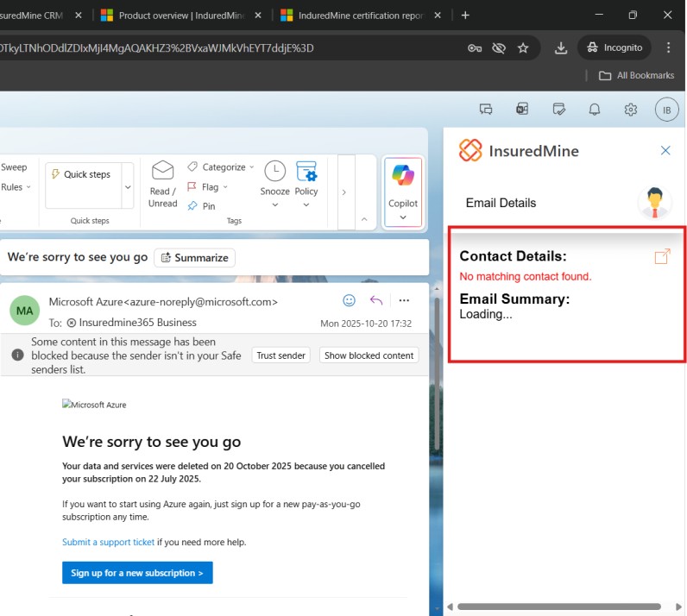This screenshot has height=616, width=687.
Task: Expand the Quick steps gallery dropdown
Action: pos(129,187)
